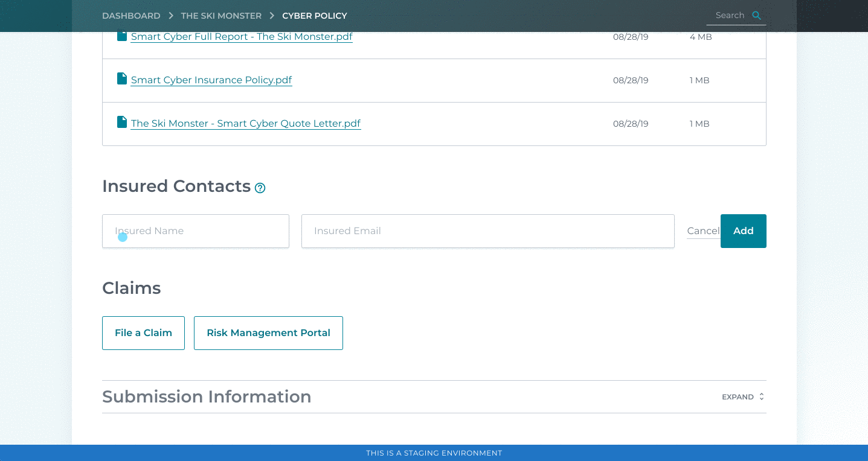
Task: Click the Insured Contacts heading
Action: coord(176,186)
